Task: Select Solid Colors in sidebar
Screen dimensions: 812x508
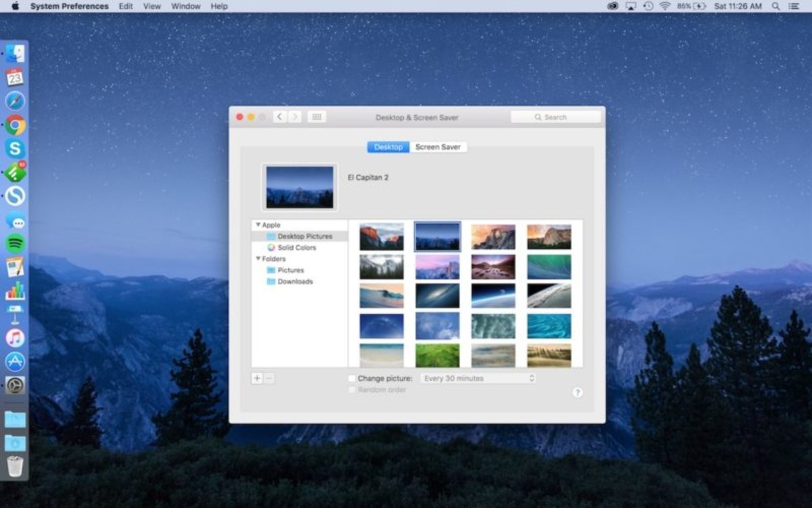Action: [296, 248]
